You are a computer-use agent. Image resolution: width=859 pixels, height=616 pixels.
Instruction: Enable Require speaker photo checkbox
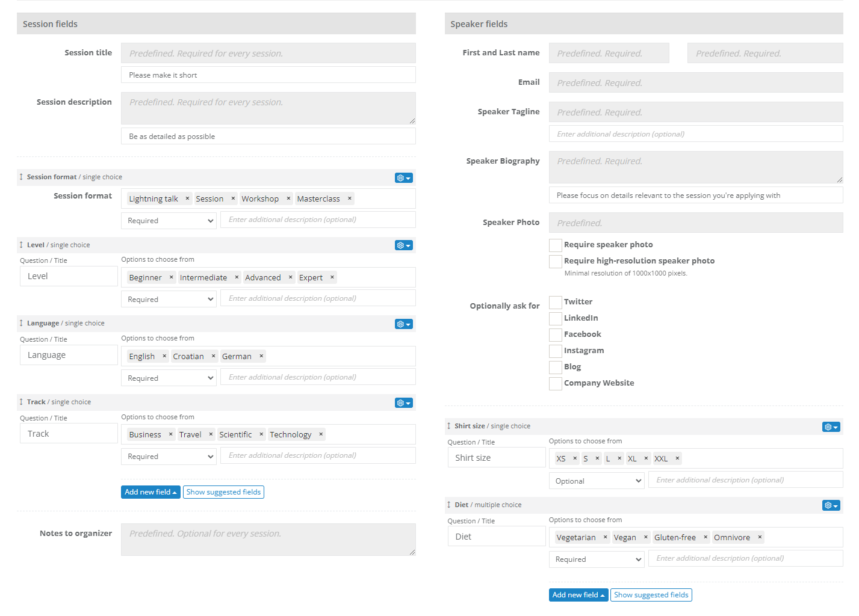click(555, 245)
